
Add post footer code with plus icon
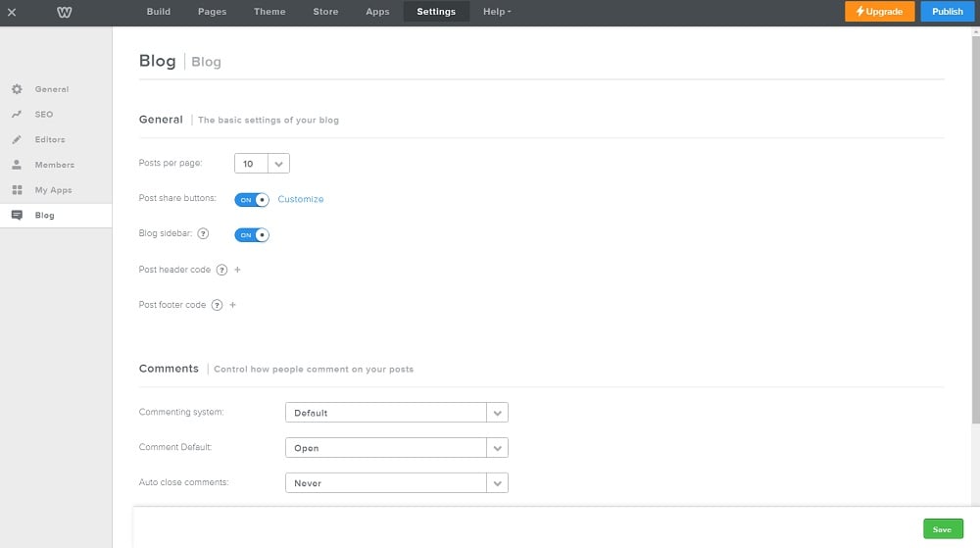click(232, 305)
